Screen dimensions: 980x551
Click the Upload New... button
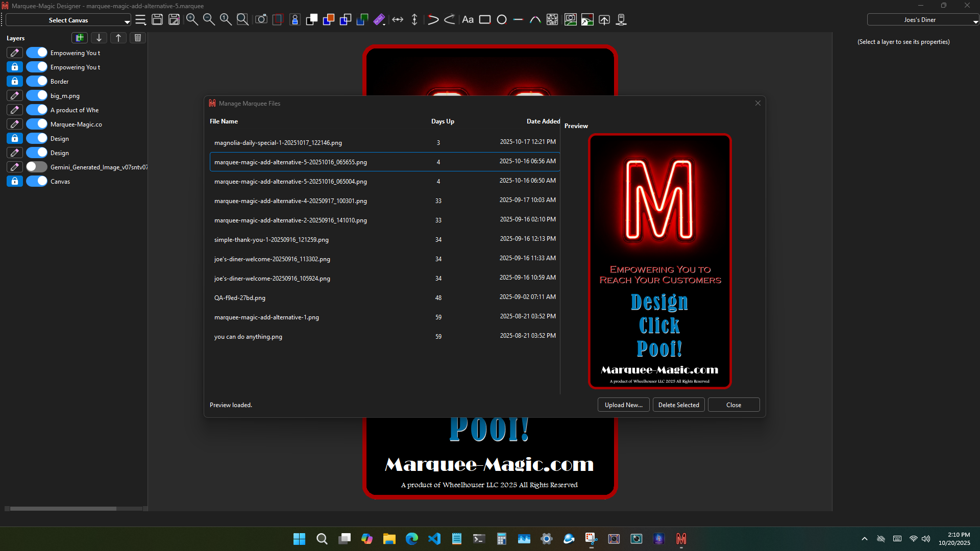tap(623, 405)
